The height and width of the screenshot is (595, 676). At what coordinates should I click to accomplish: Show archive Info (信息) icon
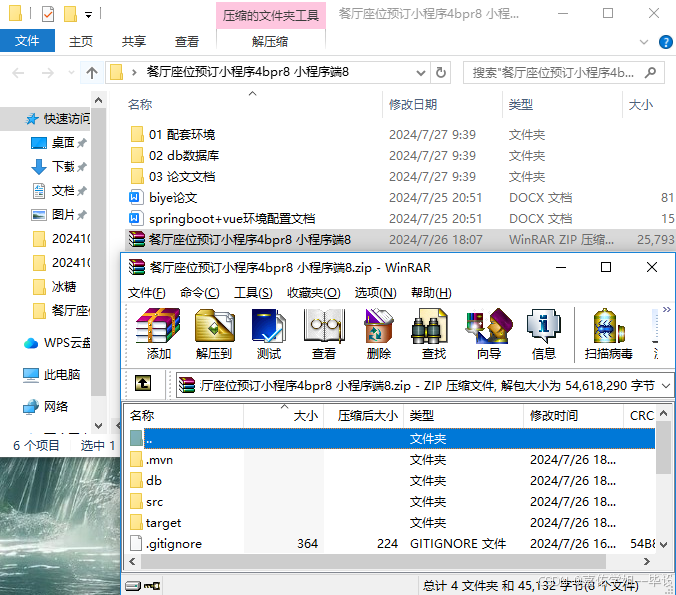tap(544, 334)
